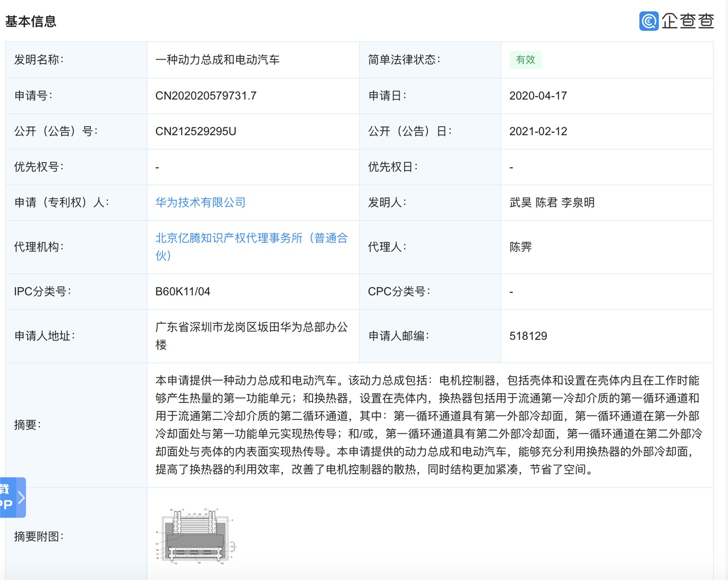
Task: Click IPC classification B60K11/04
Action: (x=183, y=292)
